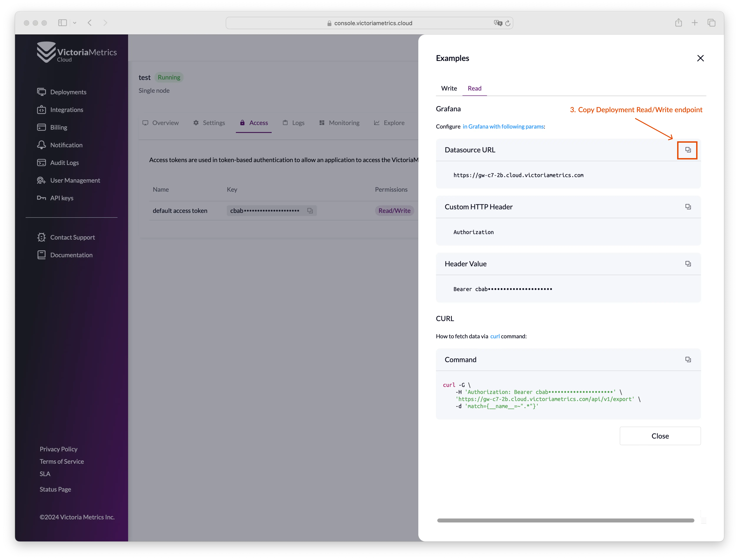Open a new browser tab
This screenshot has height=560, width=739.
695,23
